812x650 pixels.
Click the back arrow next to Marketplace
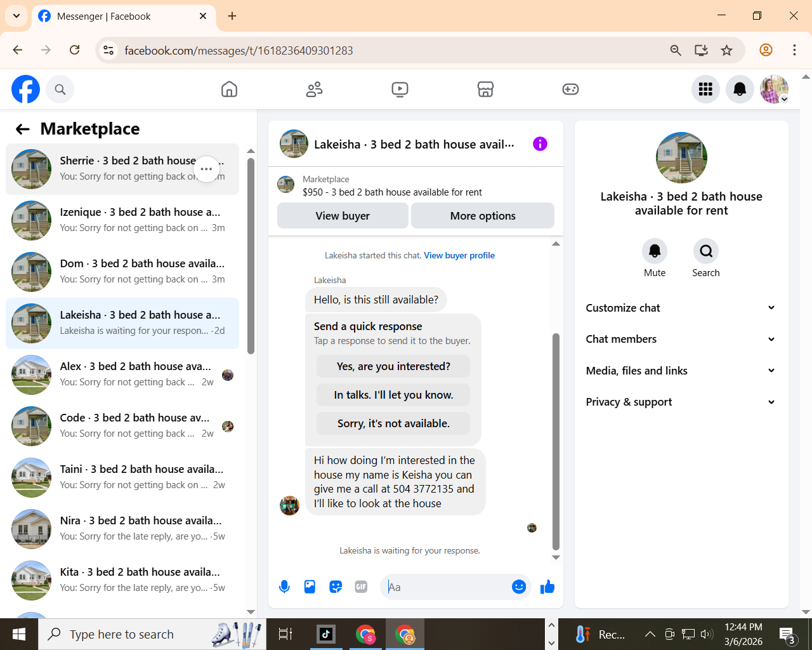(x=23, y=129)
